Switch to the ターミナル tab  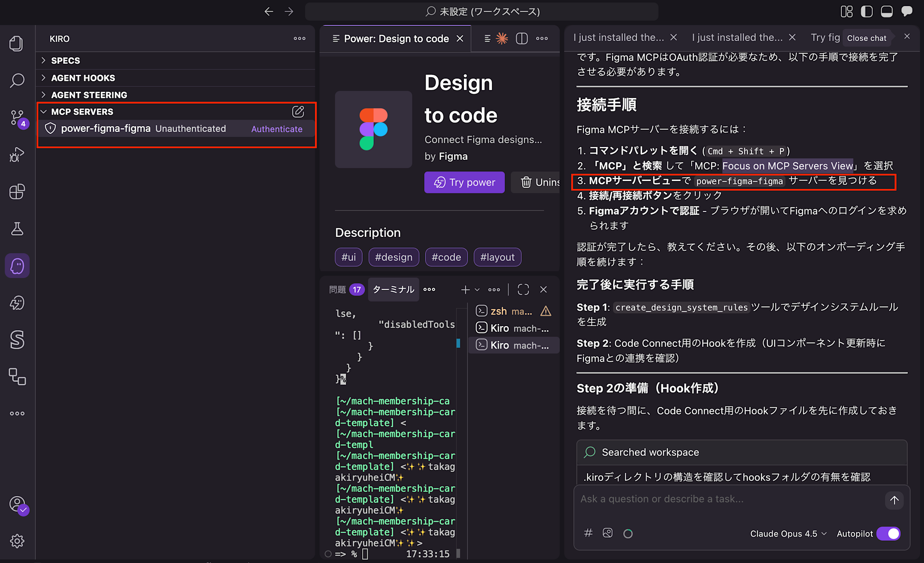coord(393,290)
